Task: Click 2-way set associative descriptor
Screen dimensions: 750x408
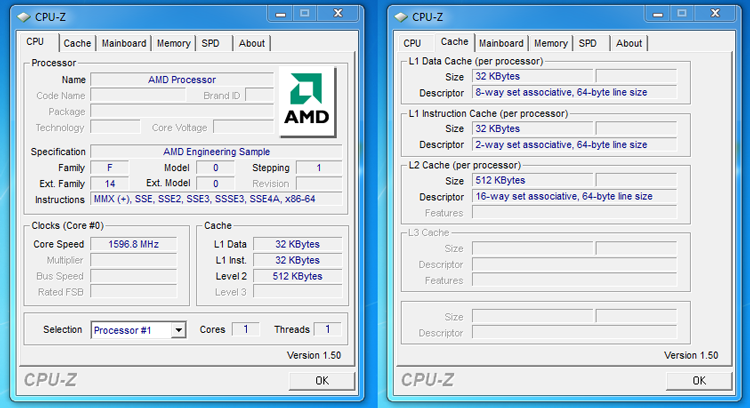Action: click(574, 144)
